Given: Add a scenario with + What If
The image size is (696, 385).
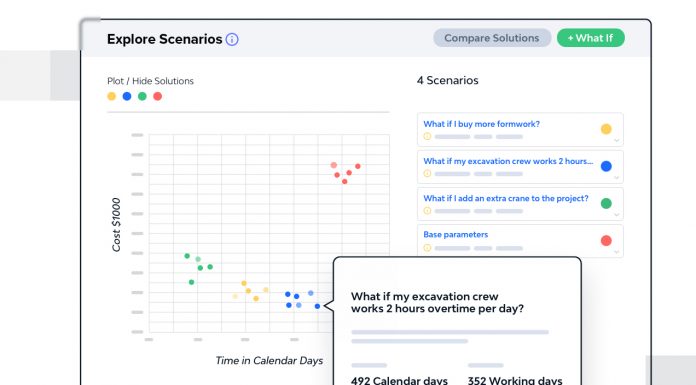Looking at the screenshot, I should point(590,38).
